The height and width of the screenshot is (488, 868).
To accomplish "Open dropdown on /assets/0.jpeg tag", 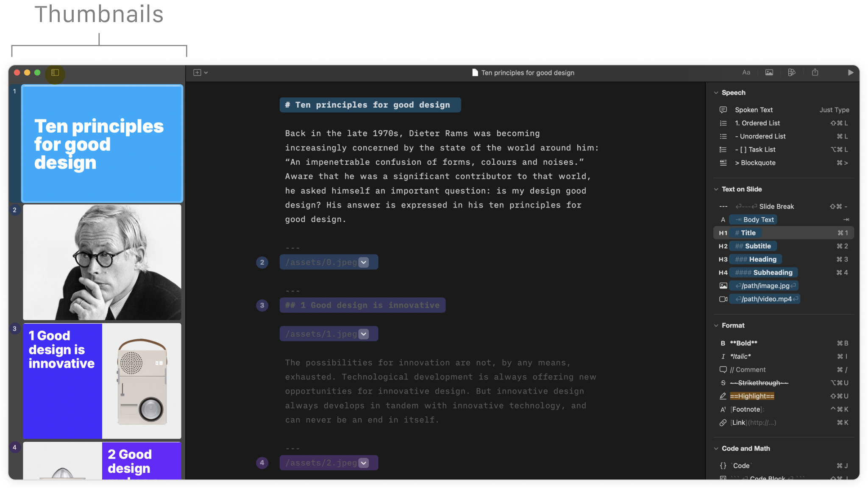I will pos(364,263).
